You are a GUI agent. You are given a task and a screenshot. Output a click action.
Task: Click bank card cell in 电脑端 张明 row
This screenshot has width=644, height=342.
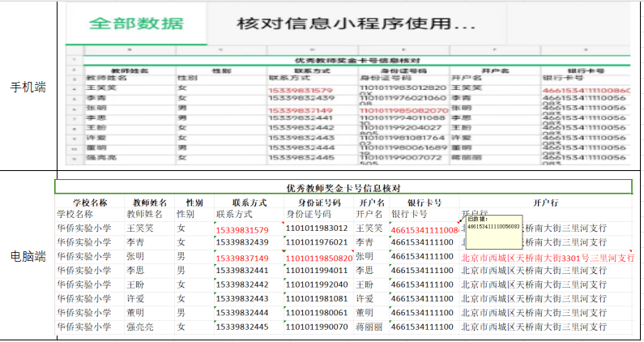tap(422, 256)
